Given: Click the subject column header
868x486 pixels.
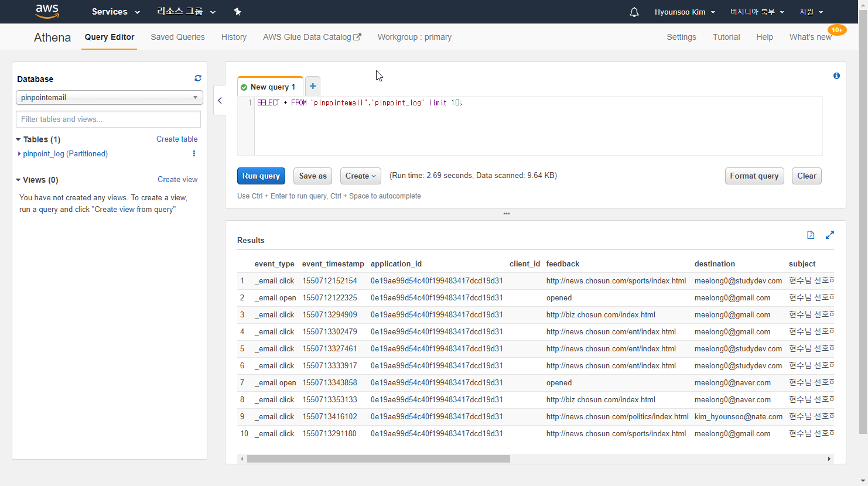Looking at the screenshot, I should (802, 263).
